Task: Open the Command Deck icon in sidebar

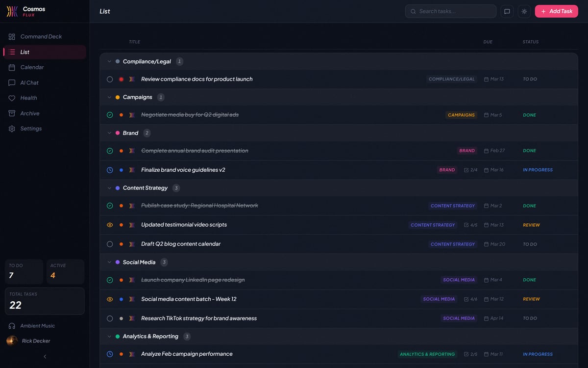Action: coord(12,36)
